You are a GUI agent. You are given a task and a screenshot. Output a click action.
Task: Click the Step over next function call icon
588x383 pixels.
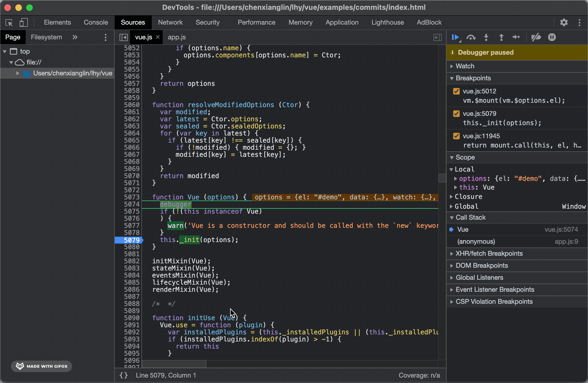[471, 37]
